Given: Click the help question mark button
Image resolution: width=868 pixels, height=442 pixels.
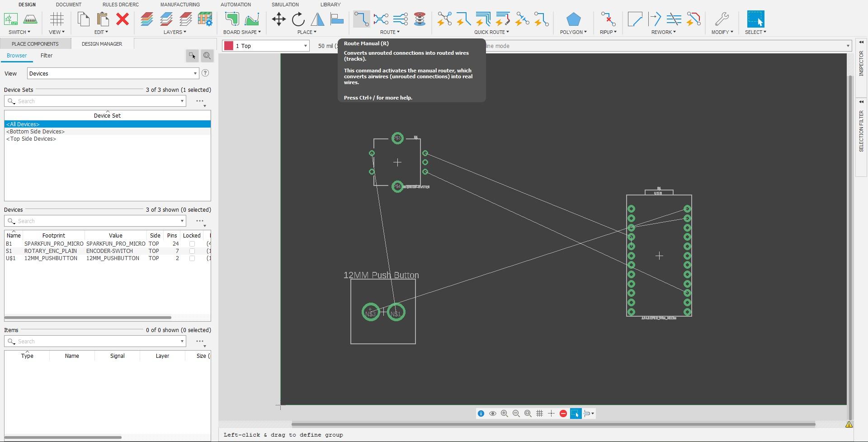Looking at the screenshot, I should 206,73.
